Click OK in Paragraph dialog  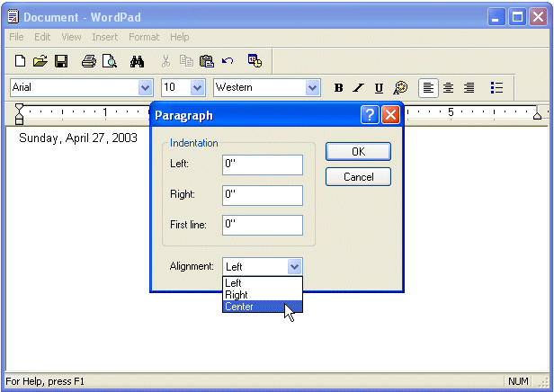coord(358,152)
